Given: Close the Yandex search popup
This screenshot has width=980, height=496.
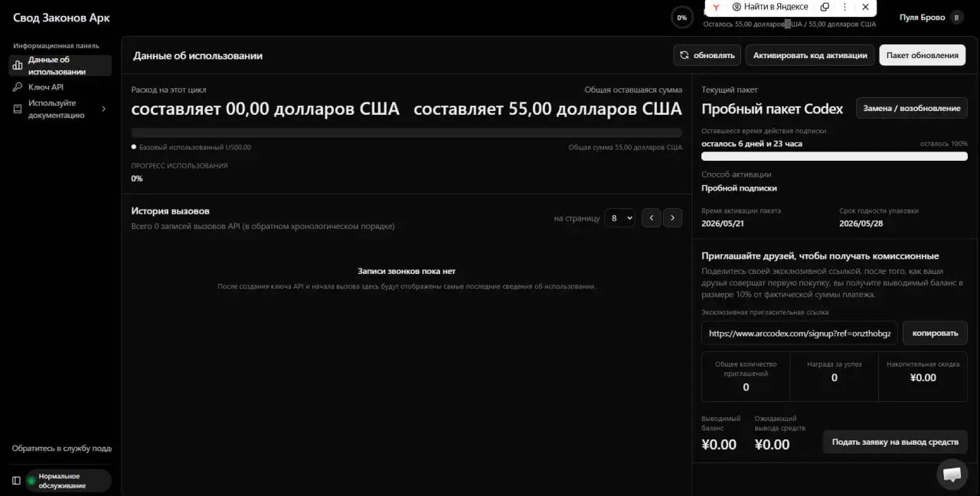Looking at the screenshot, I should [865, 7].
